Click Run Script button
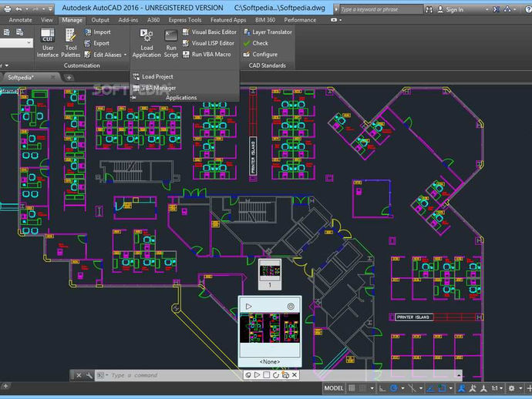 click(171, 43)
